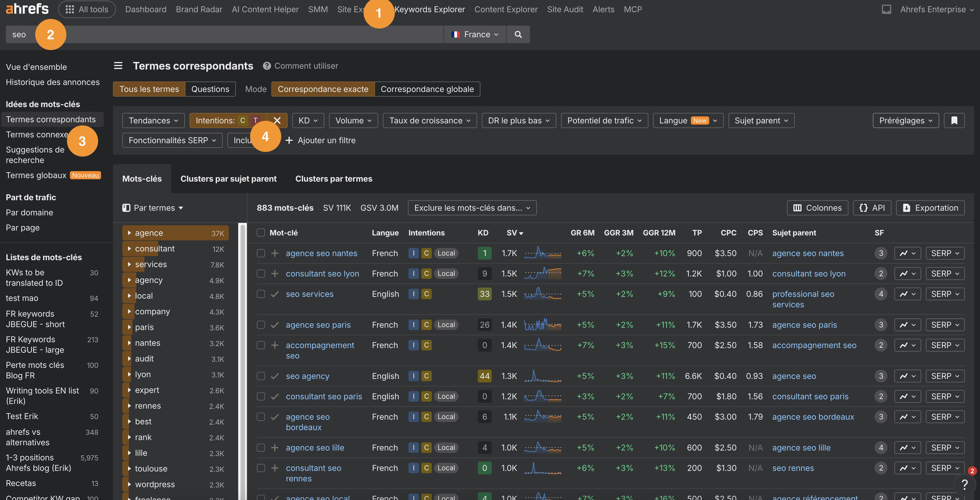980x500 pixels.
Task: Add consultant seo lyon via the plus icon
Action: tap(275, 273)
